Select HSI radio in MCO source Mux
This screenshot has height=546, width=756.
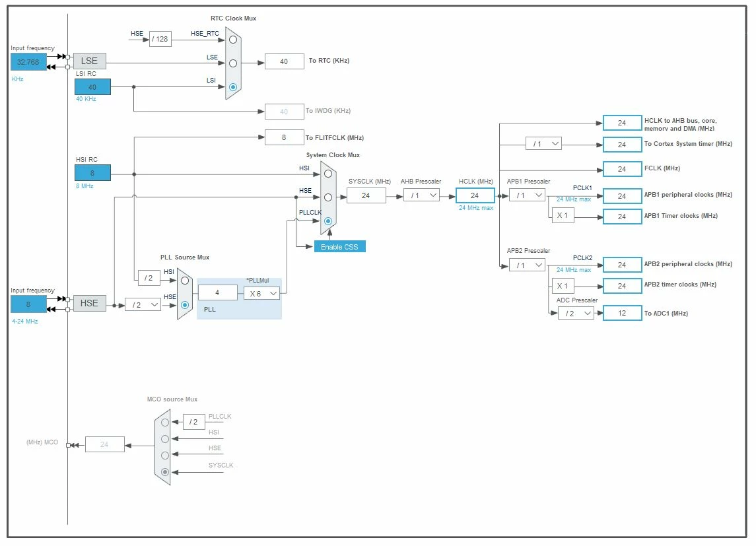tap(165, 439)
